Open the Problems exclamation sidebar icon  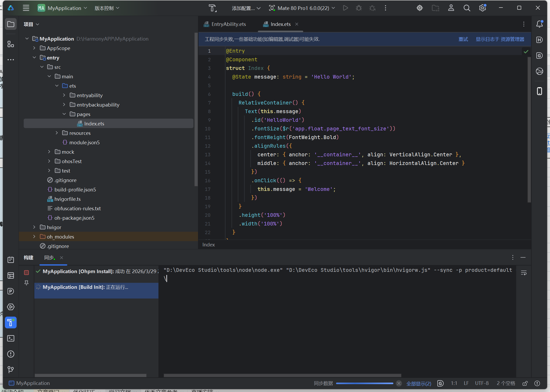(11, 354)
